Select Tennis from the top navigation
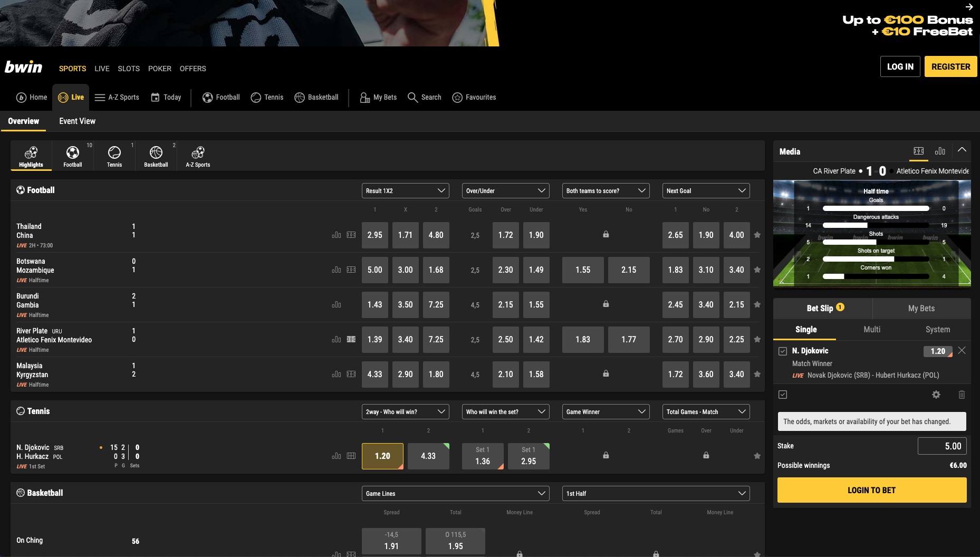Viewport: 980px width, 557px height. click(x=267, y=97)
